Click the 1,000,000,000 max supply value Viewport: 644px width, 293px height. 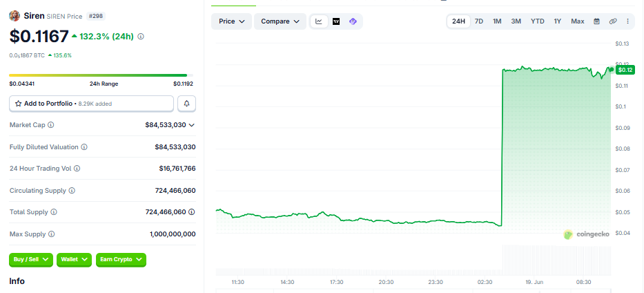173,234
